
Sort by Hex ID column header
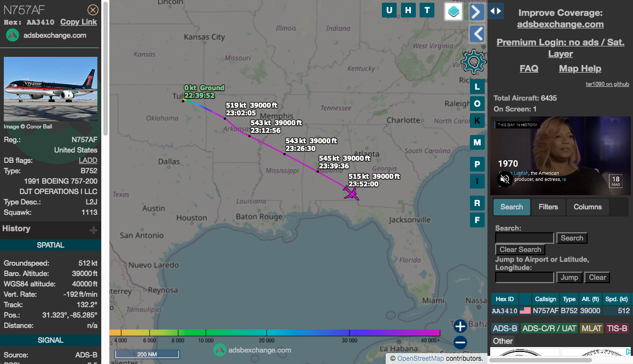[504, 299]
